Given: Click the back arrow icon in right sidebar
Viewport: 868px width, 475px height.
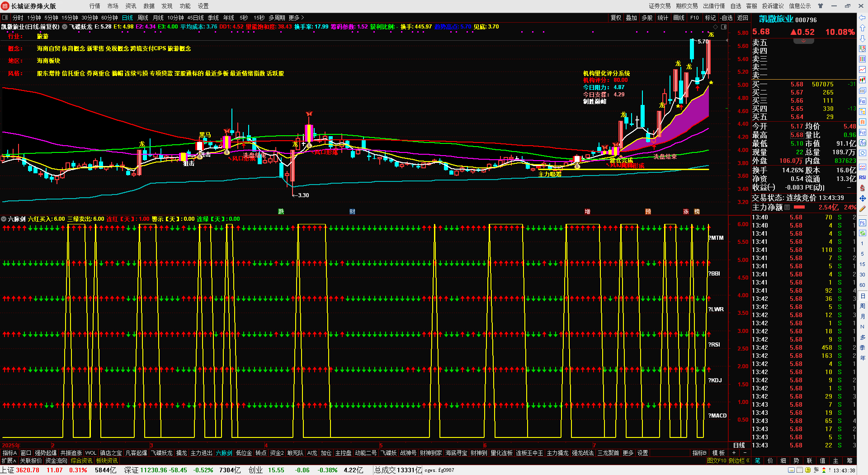Looking at the screenshot, I should [863, 18].
